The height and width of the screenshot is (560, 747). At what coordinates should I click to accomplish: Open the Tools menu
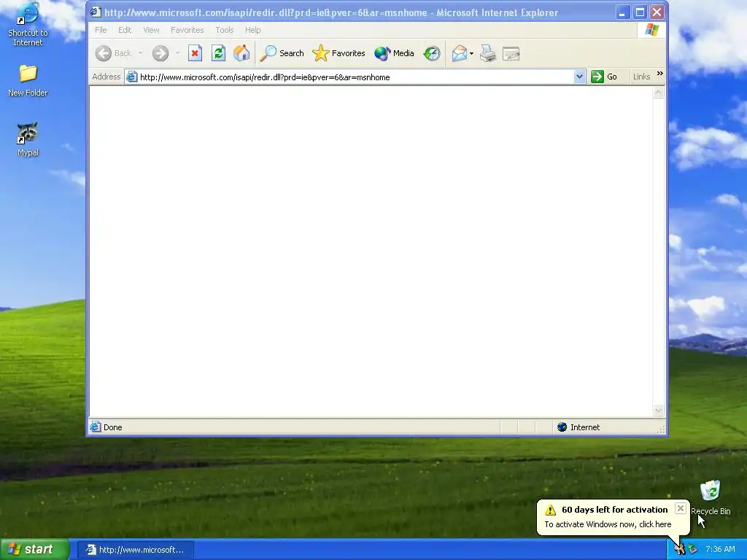click(x=225, y=30)
